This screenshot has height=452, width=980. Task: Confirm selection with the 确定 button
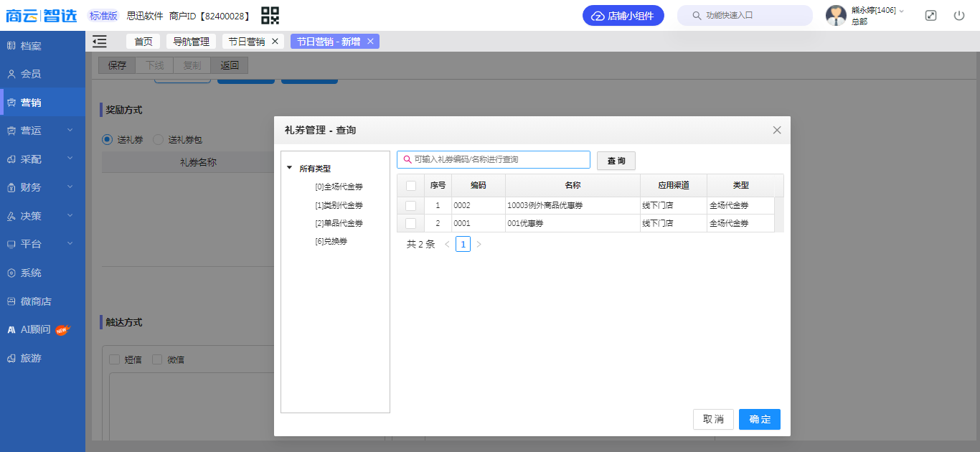[760, 420]
